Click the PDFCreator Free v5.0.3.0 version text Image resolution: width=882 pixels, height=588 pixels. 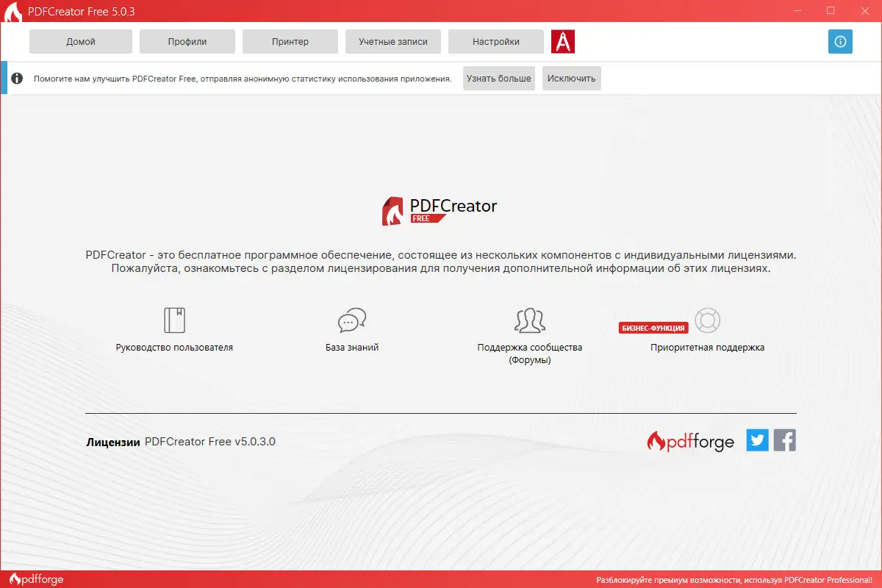[x=210, y=442]
